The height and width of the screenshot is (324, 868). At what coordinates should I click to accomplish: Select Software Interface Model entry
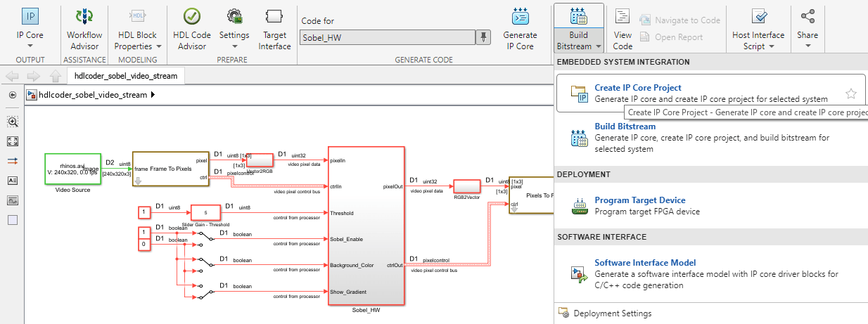pyautogui.click(x=712, y=274)
